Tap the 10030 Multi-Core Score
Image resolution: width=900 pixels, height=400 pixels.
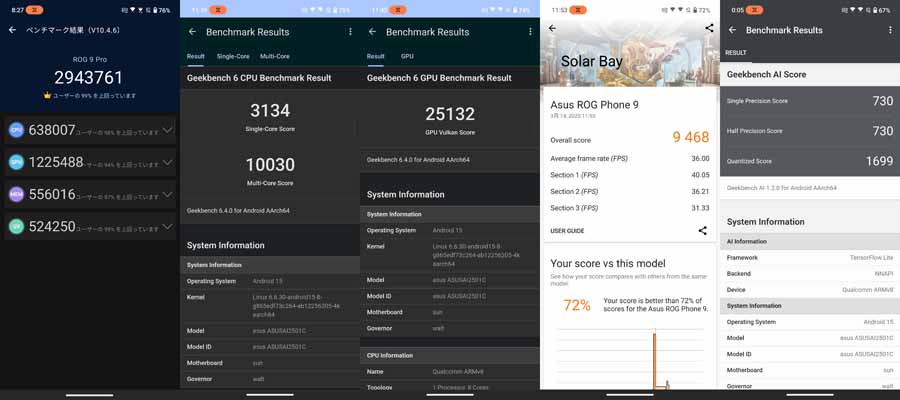[x=270, y=165]
